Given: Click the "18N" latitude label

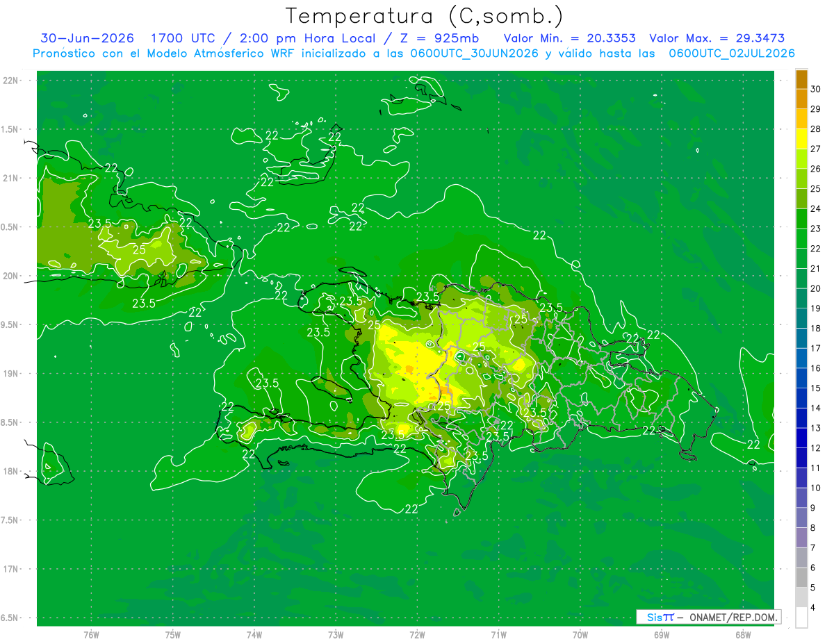Looking at the screenshot, I should point(11,471).
